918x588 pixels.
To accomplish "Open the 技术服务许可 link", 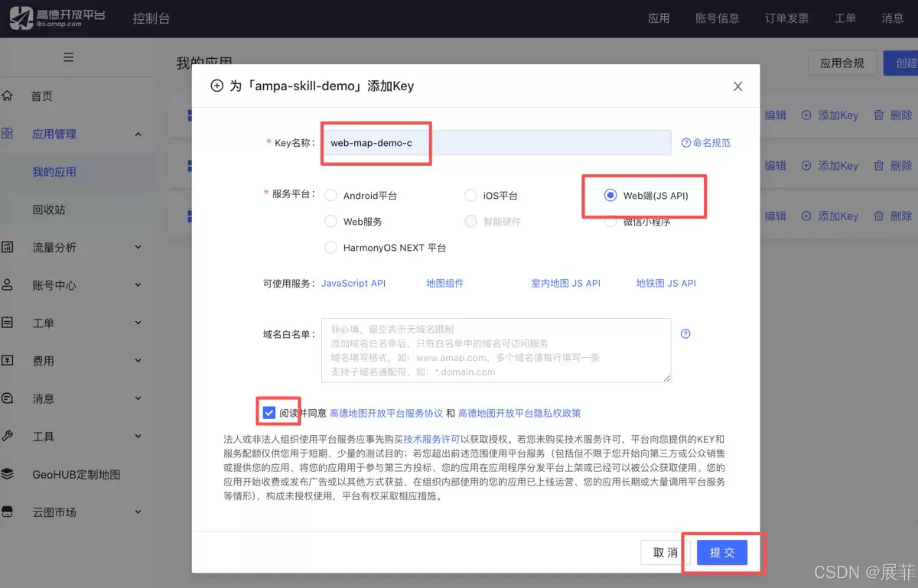I will tap(431, 439).
